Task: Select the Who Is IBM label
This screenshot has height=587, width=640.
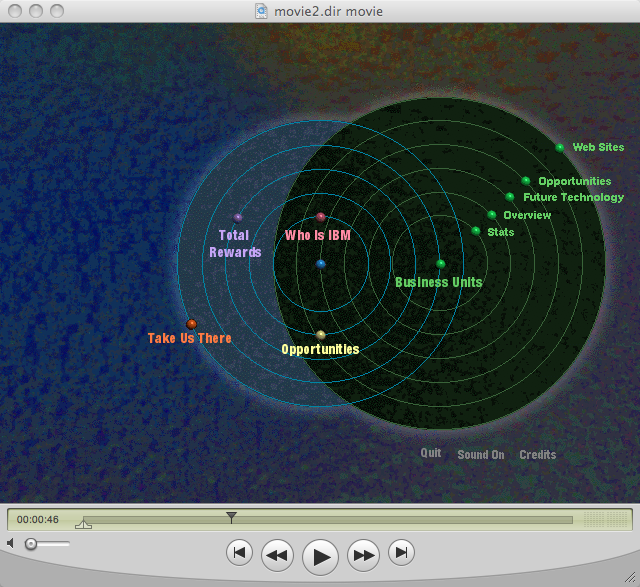Action: click(x=318, y=235)
